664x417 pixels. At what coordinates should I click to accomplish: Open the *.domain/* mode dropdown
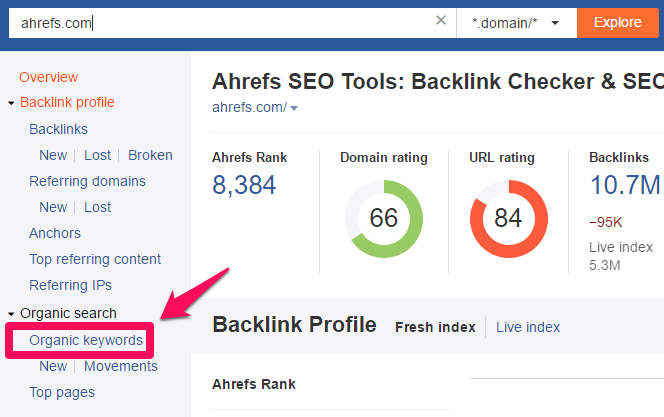click(x=516, y=23)
